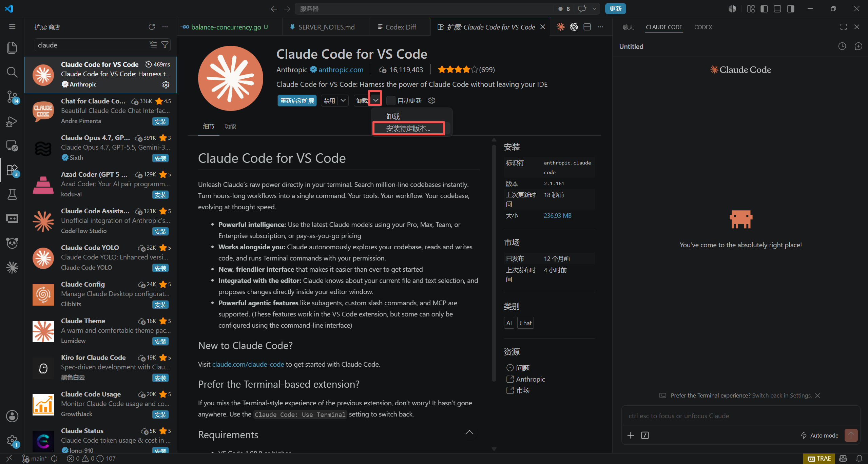Toggle bottom panel layout icon
The image size is (868, 464).
tap(777, 9)
